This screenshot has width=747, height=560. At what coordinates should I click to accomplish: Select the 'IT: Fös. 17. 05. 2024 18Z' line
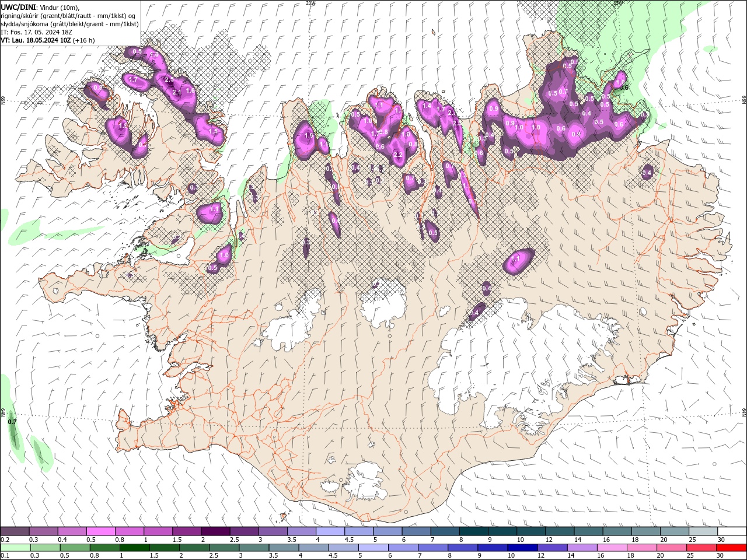(x=37, y=32)
